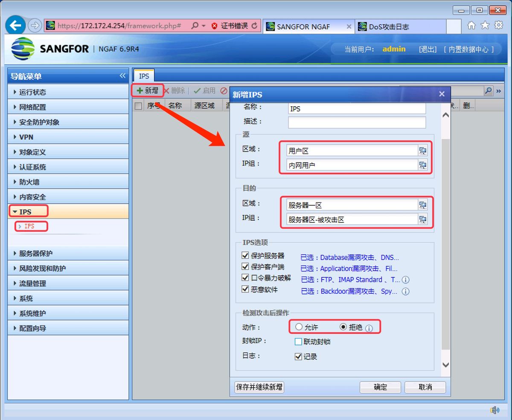Enable 联动封锁 checkbox

click(298, 341)
